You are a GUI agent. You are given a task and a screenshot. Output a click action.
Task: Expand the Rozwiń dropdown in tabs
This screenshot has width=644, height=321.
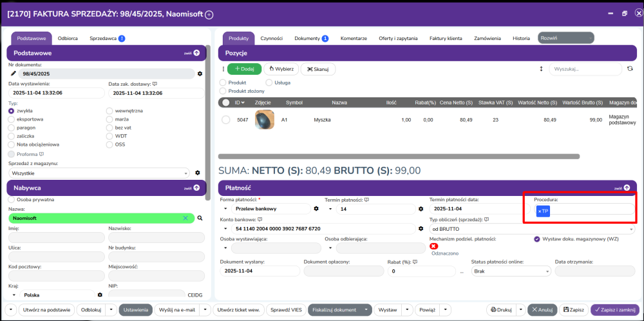coord(563,38)
